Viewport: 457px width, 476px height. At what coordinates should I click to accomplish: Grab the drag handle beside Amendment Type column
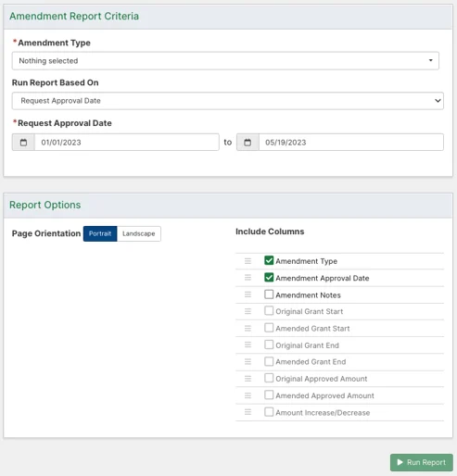(248, 261)
